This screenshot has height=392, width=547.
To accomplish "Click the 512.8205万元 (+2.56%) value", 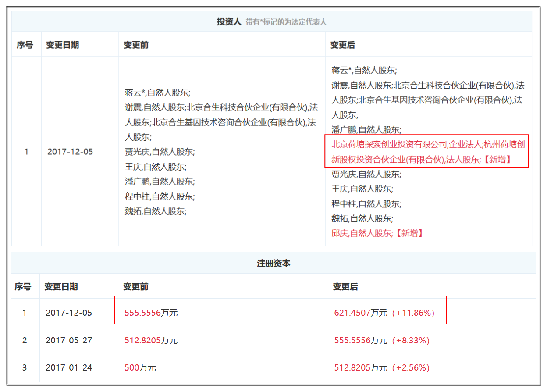I will [382, 367].
